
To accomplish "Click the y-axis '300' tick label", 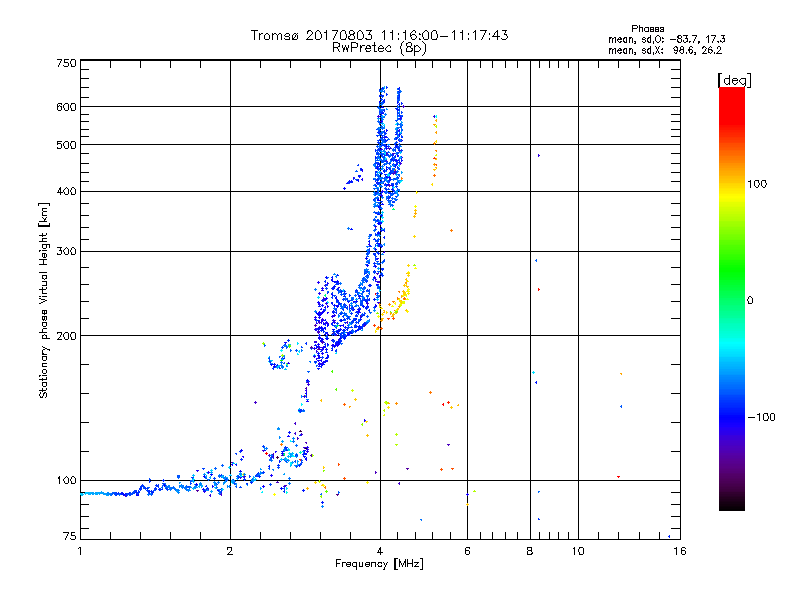I will [66, 252].
